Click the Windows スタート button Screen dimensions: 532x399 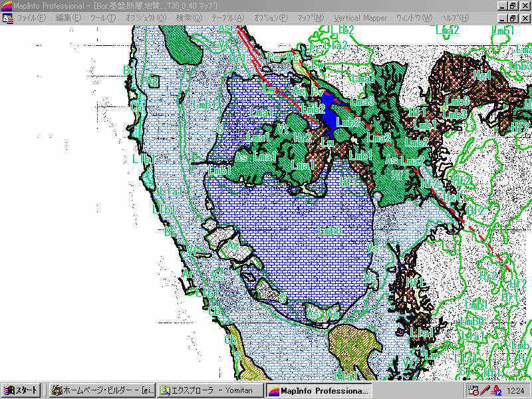21,390
